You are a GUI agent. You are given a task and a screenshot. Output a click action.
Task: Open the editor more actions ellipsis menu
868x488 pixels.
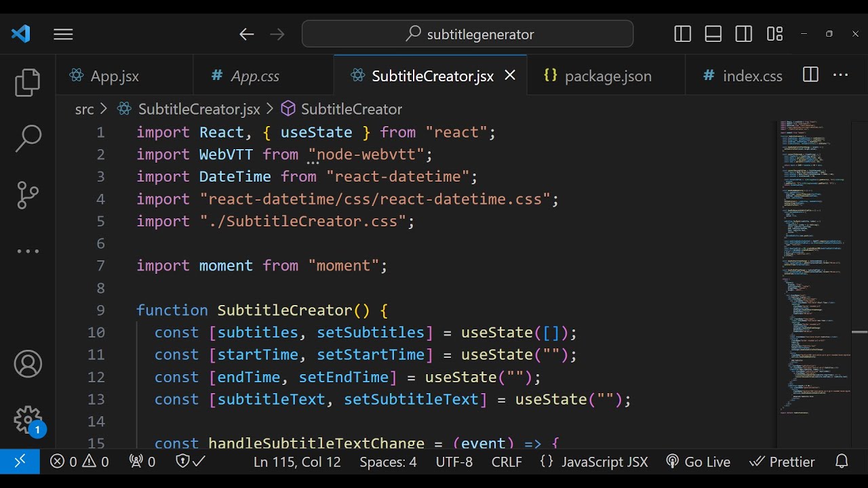841,75
